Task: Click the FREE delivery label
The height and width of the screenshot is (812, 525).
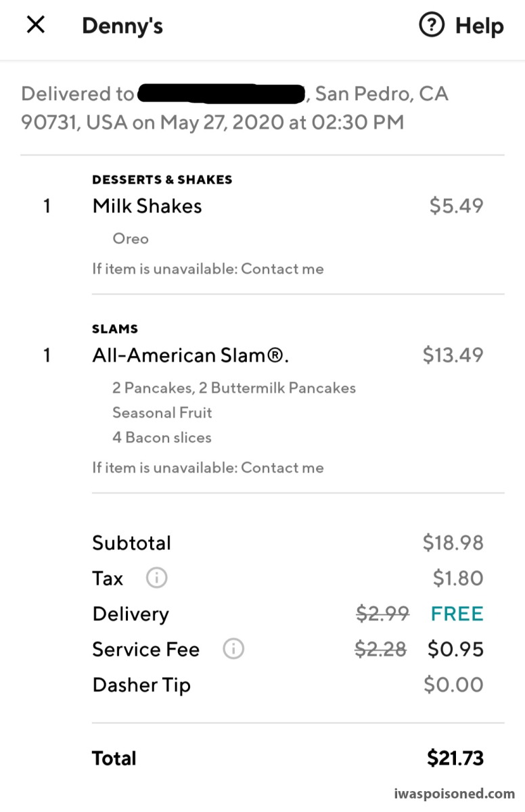Action: point(457,614)
